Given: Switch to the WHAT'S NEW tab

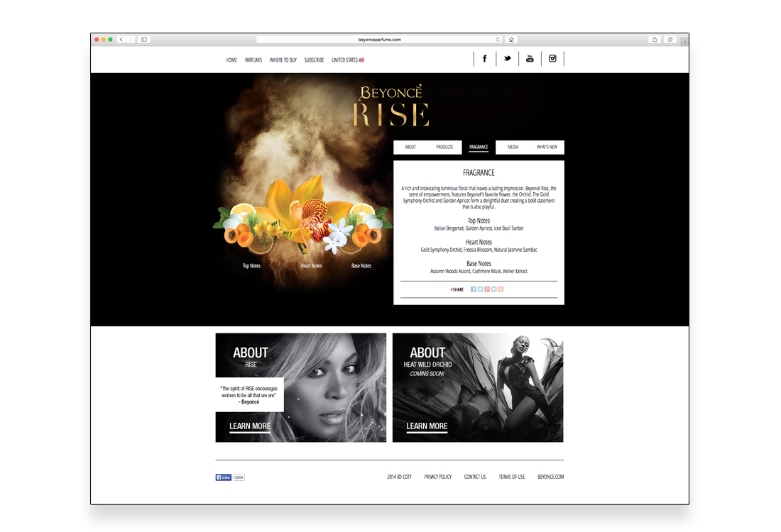Looking at the screenshot, I should [x=547, y=147].
